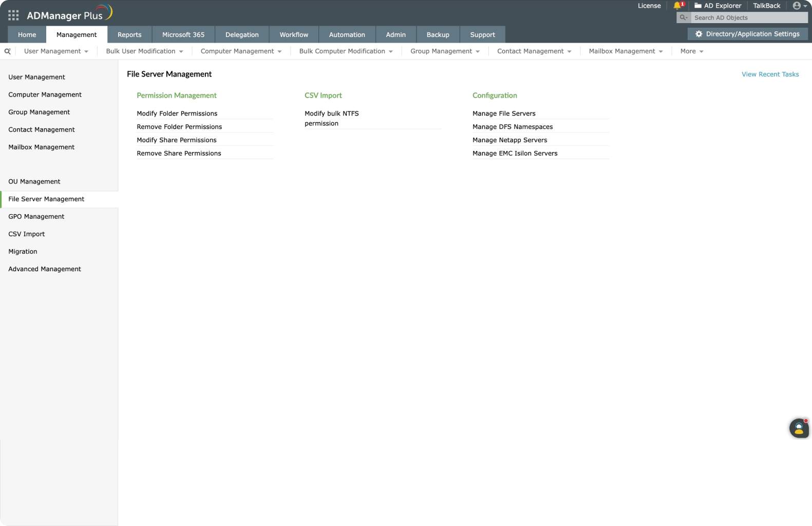This screenshot has height=526, width=812.
Task: Click Modify Folder Permissions link
Action: pos(177,114)
